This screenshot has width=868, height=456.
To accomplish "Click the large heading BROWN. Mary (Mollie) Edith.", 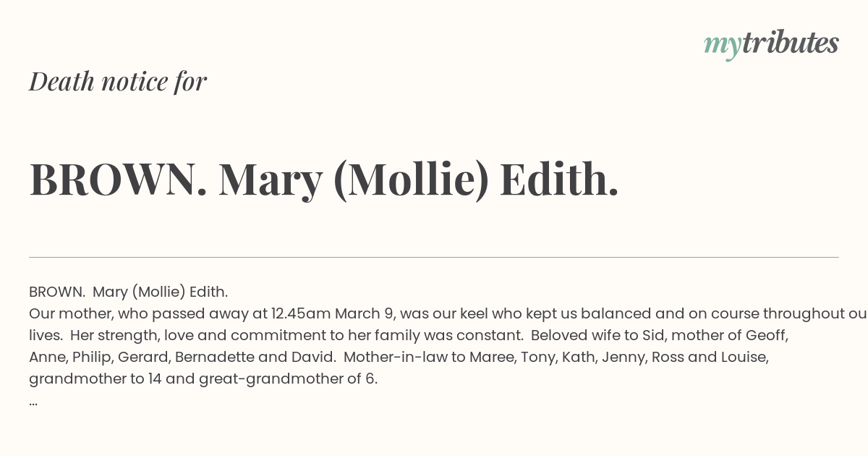I will tap(324, 179).
